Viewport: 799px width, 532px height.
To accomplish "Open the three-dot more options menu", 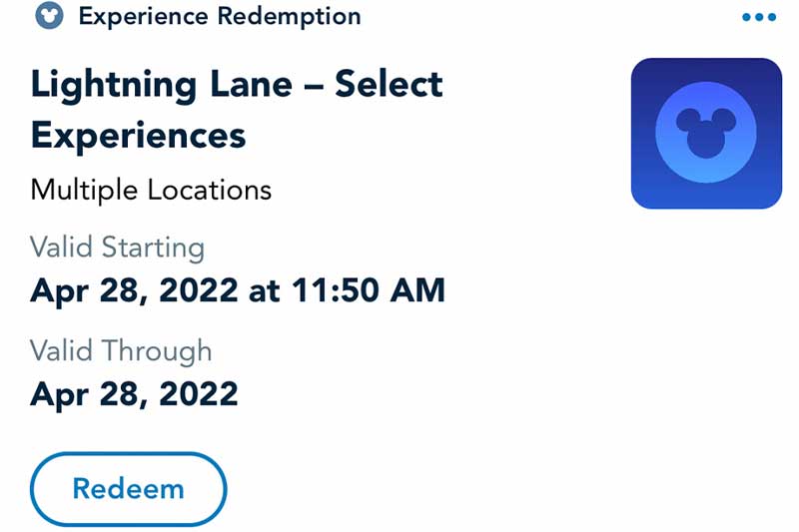I will point(759,17).
